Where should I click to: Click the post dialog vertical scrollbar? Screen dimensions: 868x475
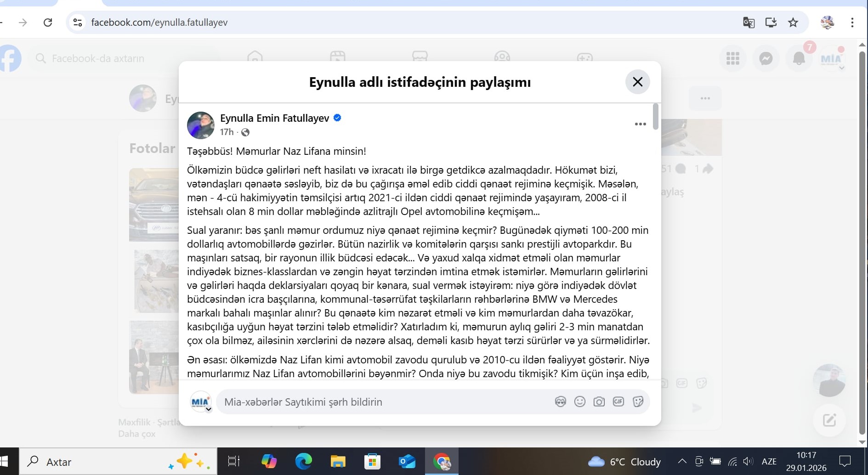click(x=655, y=117)
